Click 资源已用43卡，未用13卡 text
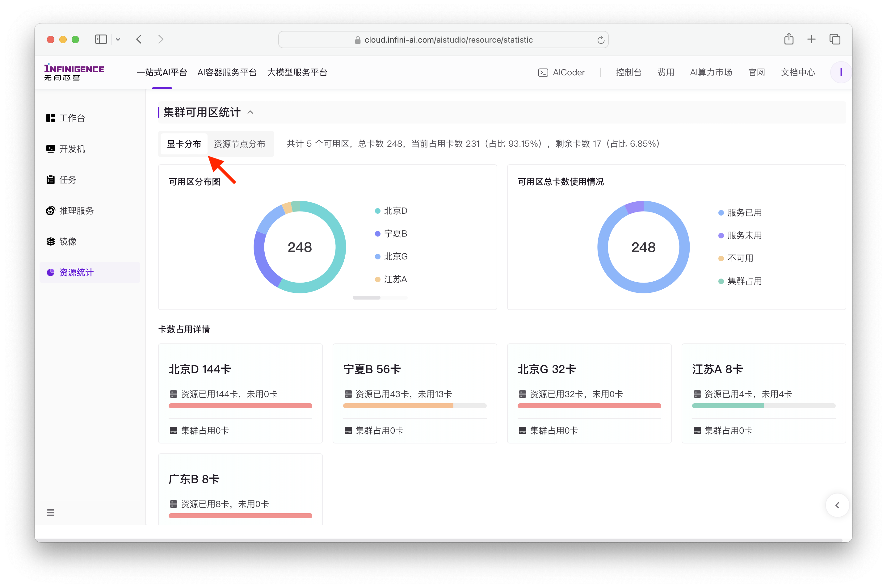The image size is (887, 588). point(404,394)
